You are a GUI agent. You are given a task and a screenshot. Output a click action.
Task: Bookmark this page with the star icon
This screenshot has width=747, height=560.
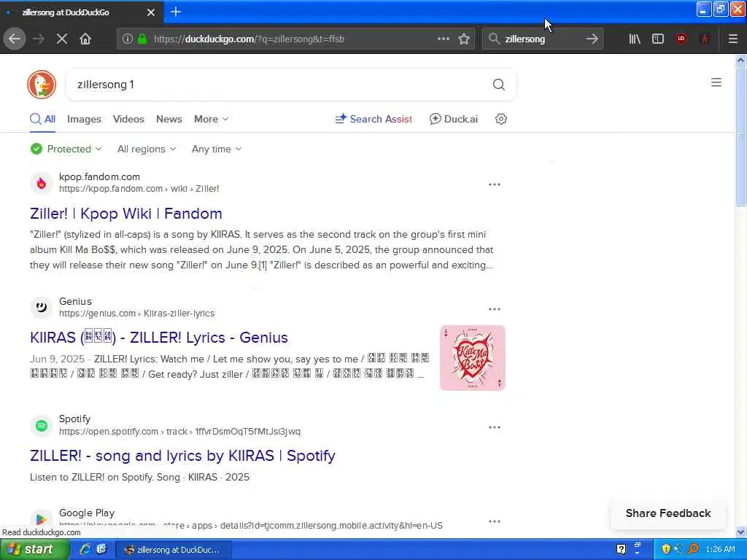[464, 39]
